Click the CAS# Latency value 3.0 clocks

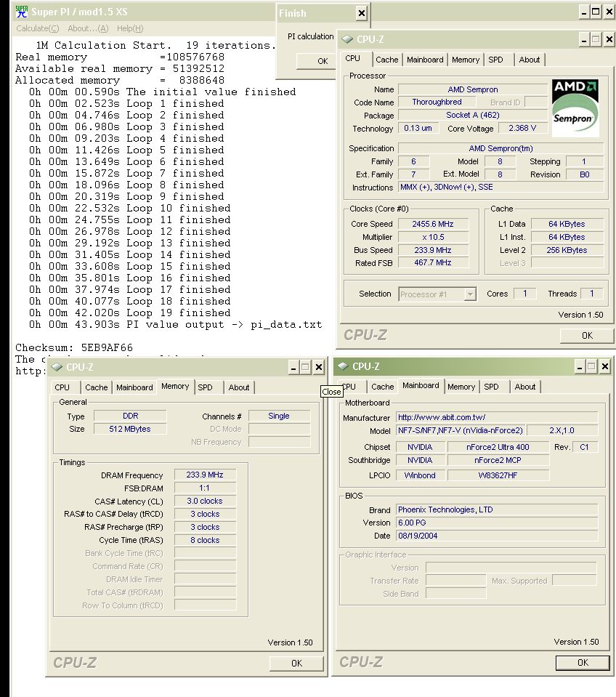[205, 501]
